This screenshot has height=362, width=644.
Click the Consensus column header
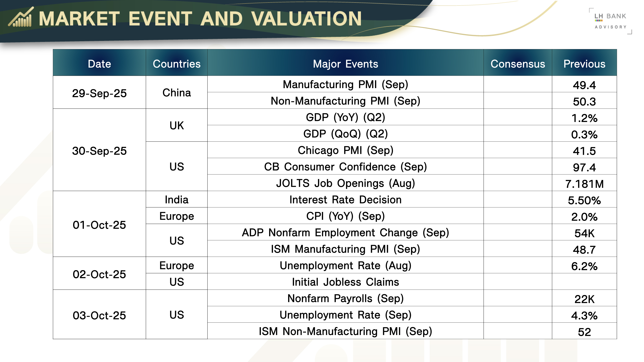coord(518,64)
